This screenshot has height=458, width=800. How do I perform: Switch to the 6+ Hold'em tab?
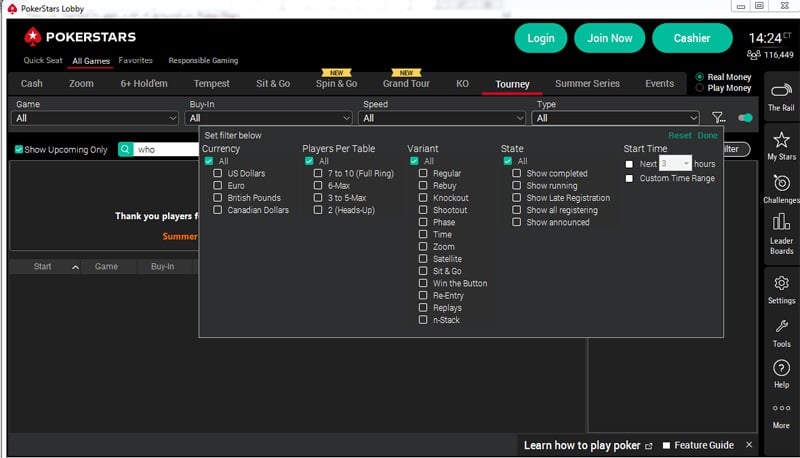[144, 84]
